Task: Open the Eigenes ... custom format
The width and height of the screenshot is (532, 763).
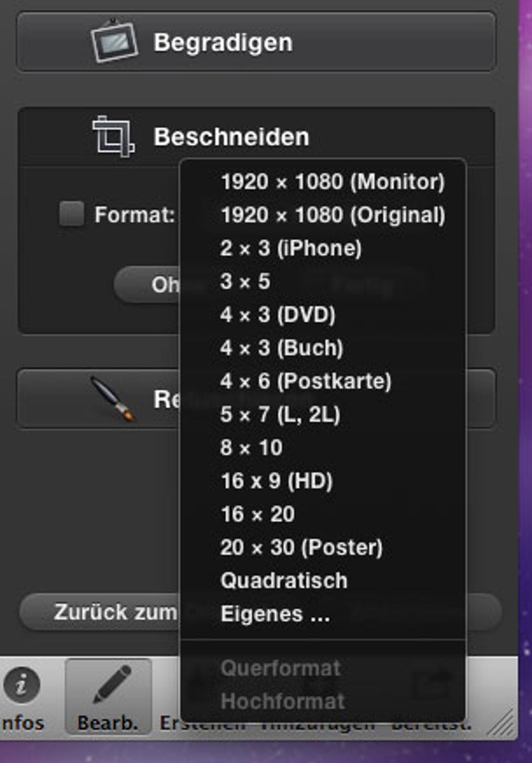Action: click(275, 614)
